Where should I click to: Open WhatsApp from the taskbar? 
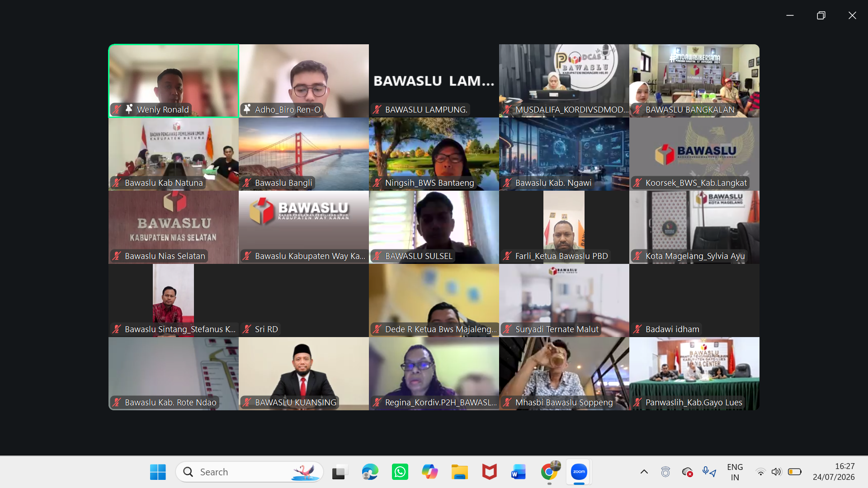(400, 472)
